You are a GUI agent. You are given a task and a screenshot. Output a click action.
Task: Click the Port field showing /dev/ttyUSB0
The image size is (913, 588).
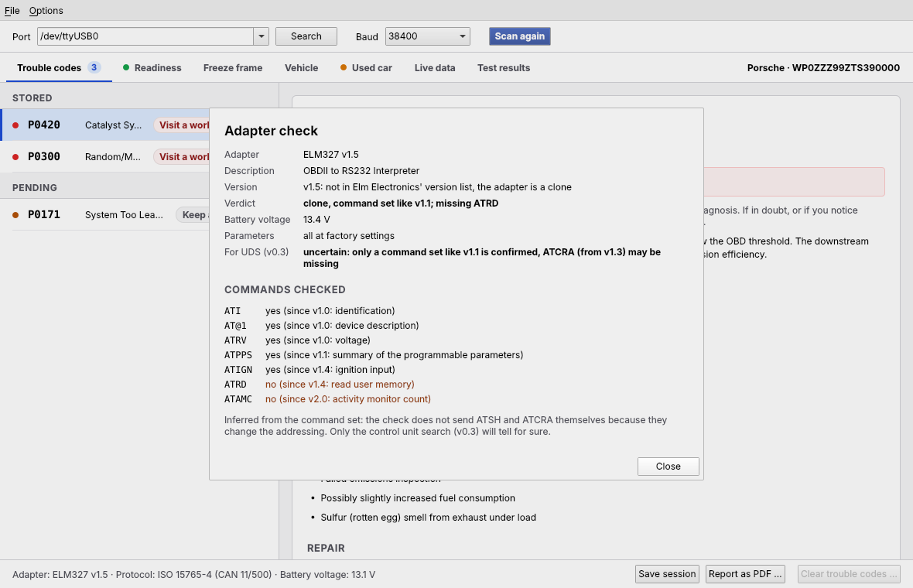pyautogui.click(x=145, y=36)
